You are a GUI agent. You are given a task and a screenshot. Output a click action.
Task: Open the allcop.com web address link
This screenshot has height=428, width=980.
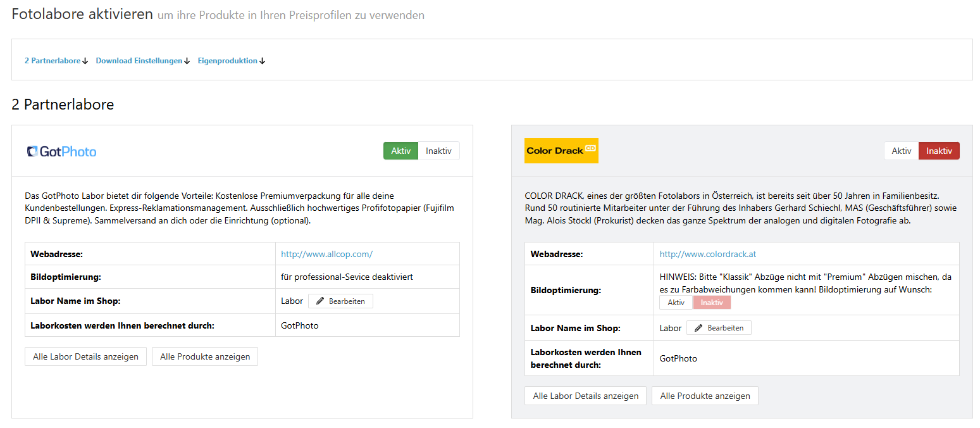tap(326, 254)
